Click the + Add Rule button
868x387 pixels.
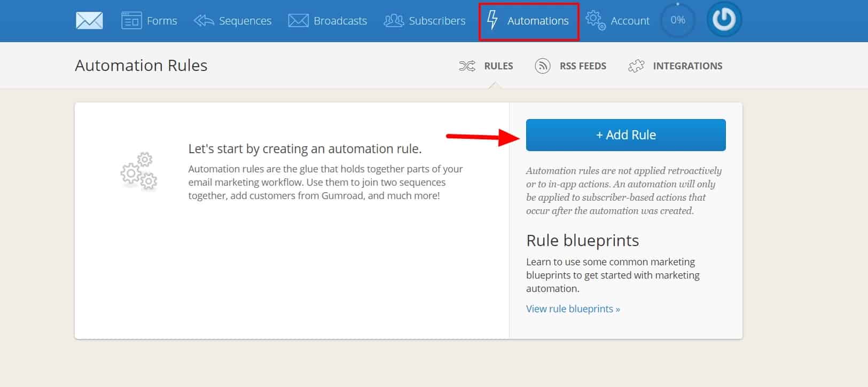click(x=626, y=135)
